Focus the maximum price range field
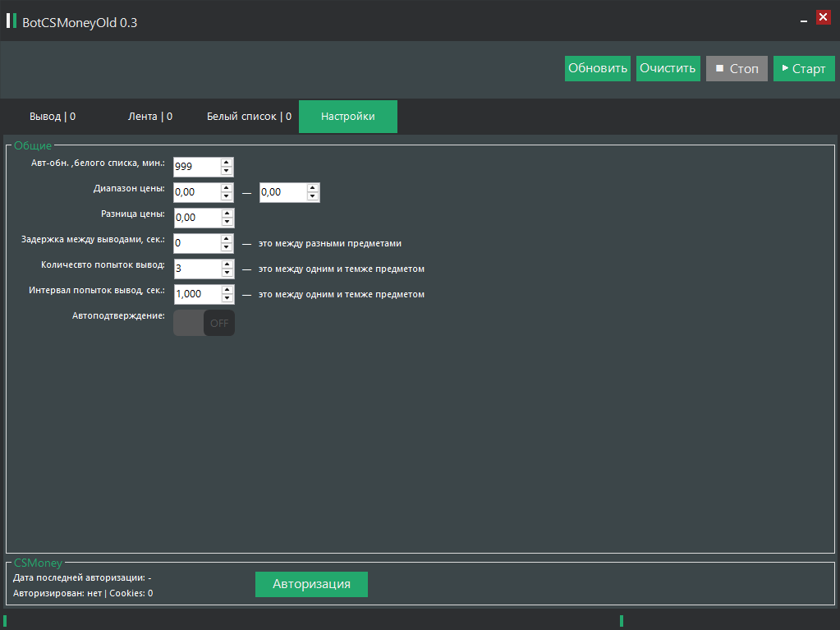 [282, 192]
